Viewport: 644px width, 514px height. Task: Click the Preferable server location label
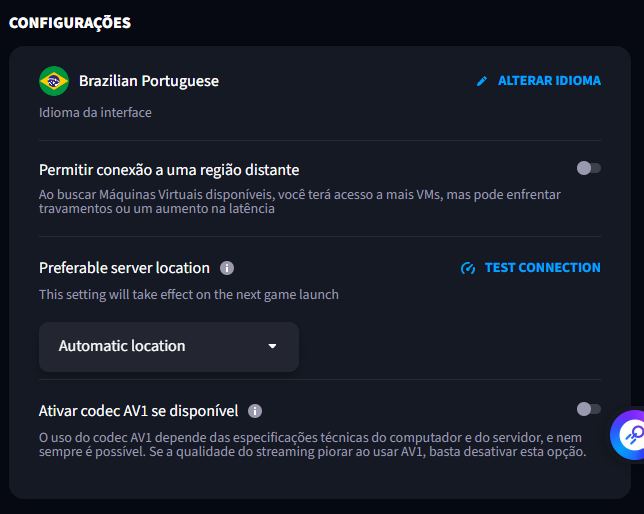[x=124, y=268]
